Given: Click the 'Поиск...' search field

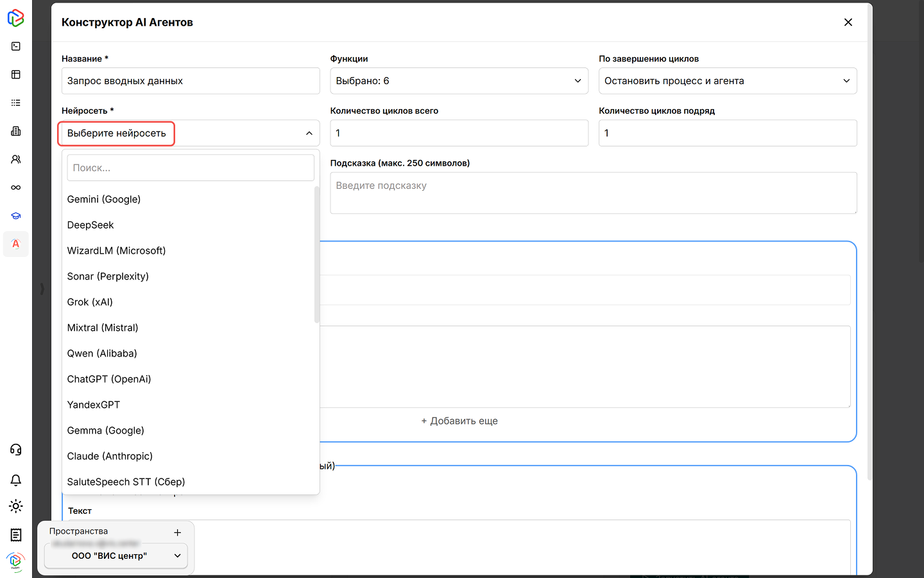Looking at the screenshot, I should 191,168.
